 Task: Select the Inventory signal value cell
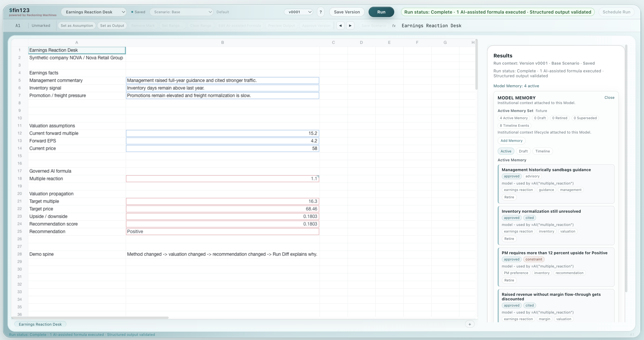tap(222, 88)
